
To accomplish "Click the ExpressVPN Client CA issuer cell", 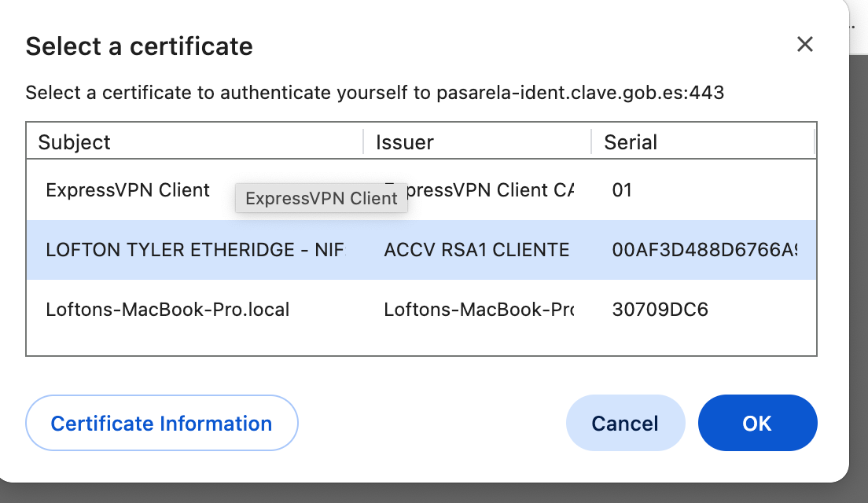I will pos(487,190).
